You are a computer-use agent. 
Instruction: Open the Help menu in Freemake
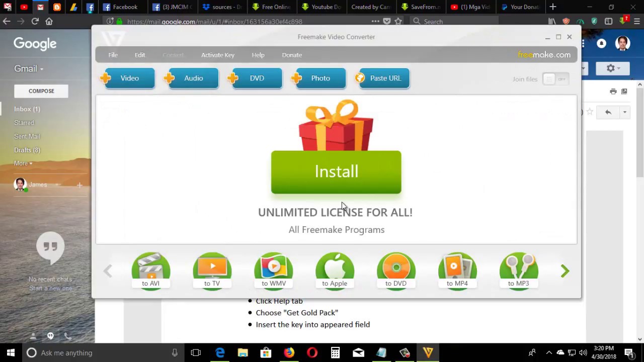258,55
